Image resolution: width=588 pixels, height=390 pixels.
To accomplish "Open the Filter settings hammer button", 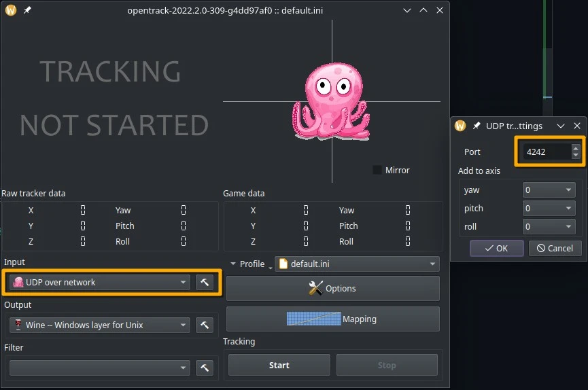I will 205,368.
